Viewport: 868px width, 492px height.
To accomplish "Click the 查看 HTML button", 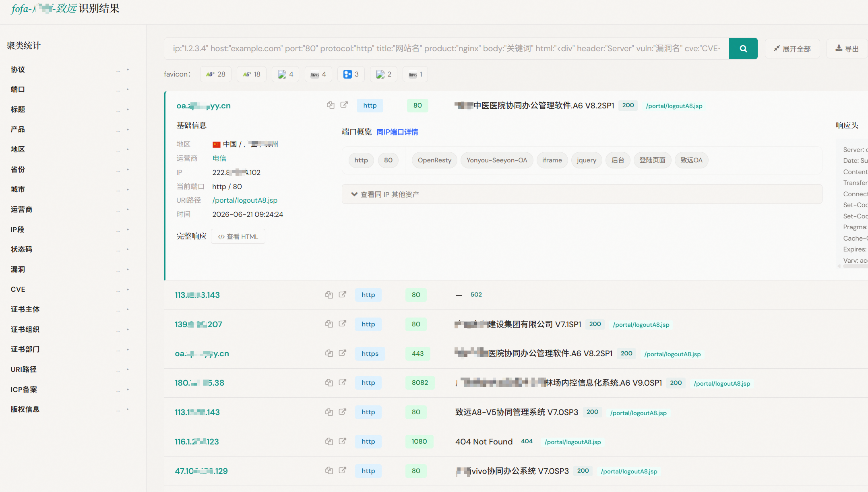I will (x=238, y=237).
